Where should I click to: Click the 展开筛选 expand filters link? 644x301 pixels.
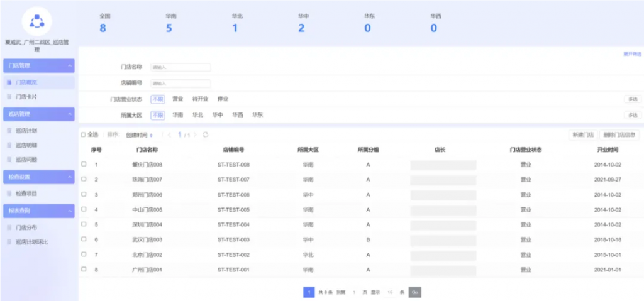631,54
